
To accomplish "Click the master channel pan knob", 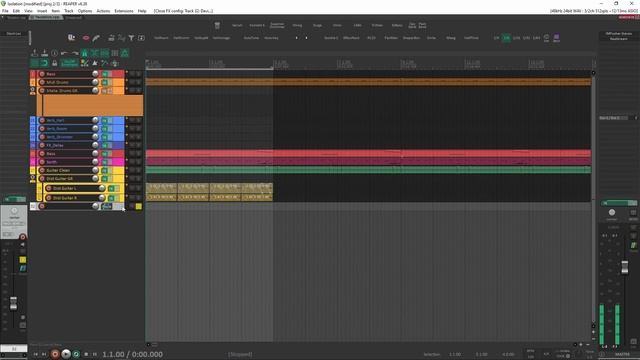I will point(611,212).
